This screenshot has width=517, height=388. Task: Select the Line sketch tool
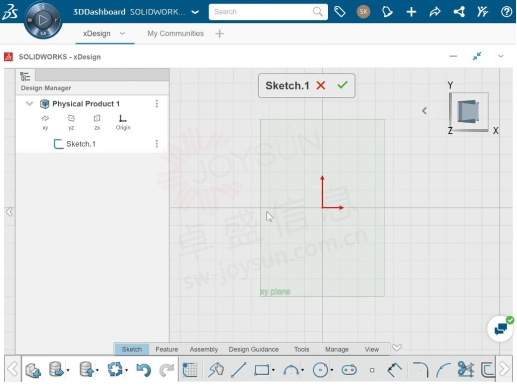(x=239, y=370)
